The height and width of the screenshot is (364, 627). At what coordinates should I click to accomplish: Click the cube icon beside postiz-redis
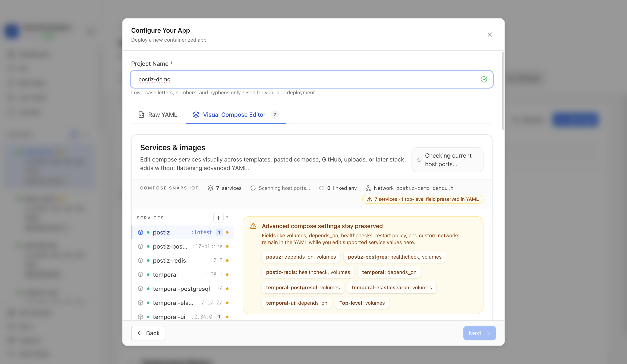coord(141,260)
